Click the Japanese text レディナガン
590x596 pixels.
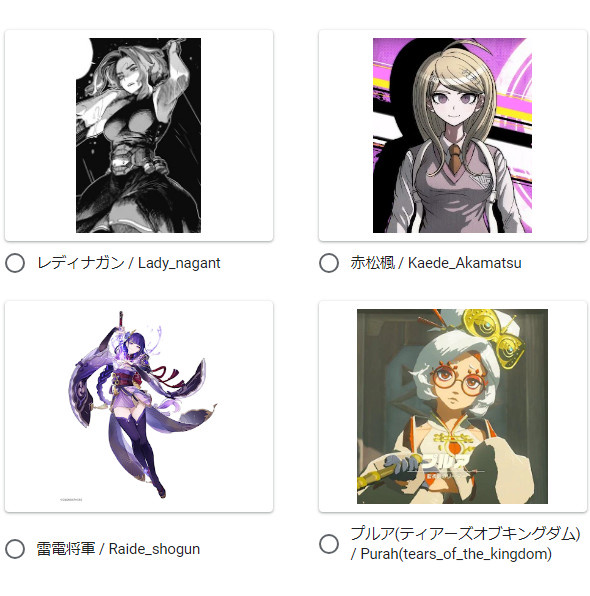click(81, 263)
